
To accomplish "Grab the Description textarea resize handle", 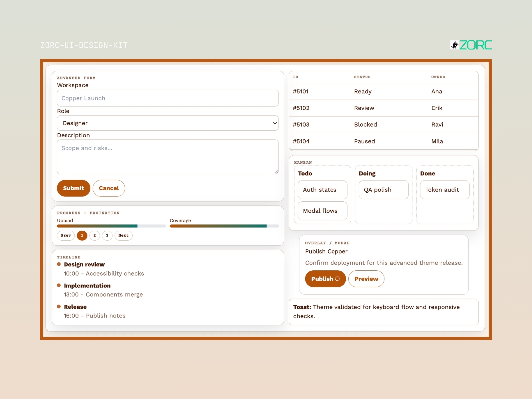I will tap(276, 172).
